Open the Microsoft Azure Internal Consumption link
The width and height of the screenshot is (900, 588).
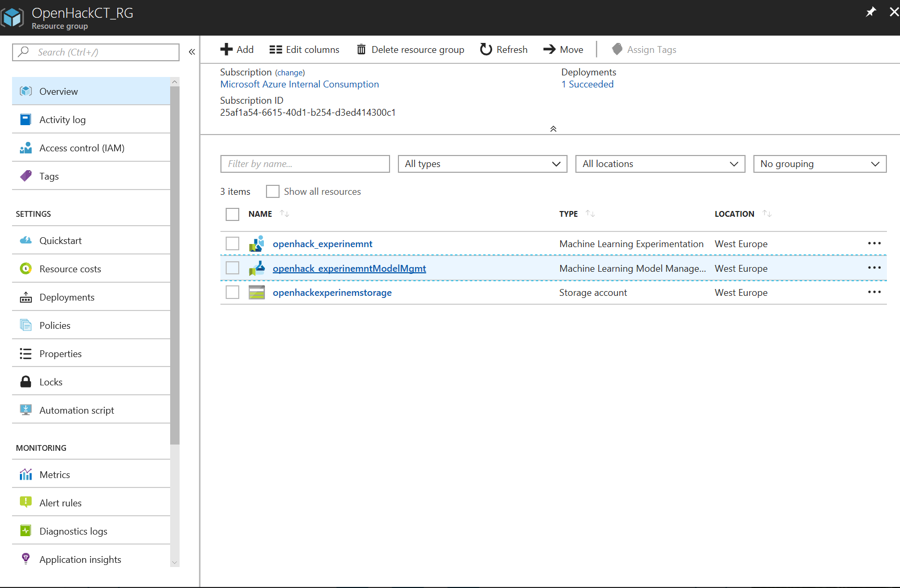(299, 84)
